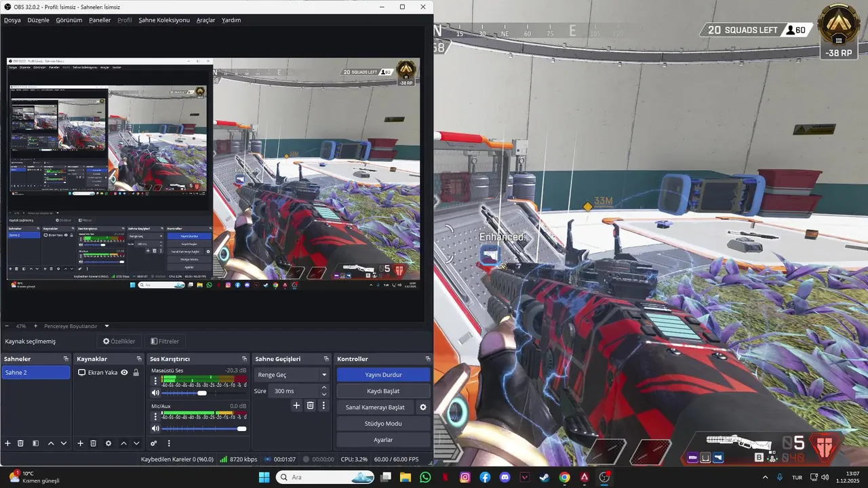The width and height of the screenshot is (868, 488).
Task: Open the Yardım menu
Action: pyautogui.click(x=231, y=20)
